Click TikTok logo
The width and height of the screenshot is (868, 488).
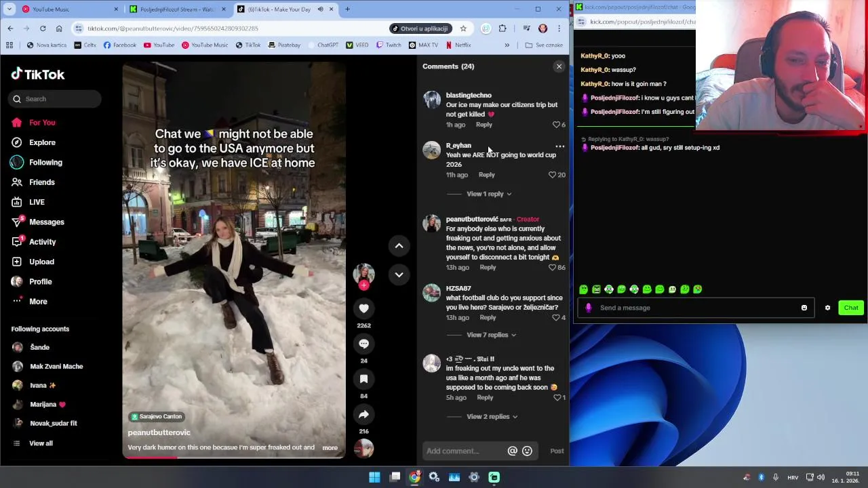tap(38, 75)
